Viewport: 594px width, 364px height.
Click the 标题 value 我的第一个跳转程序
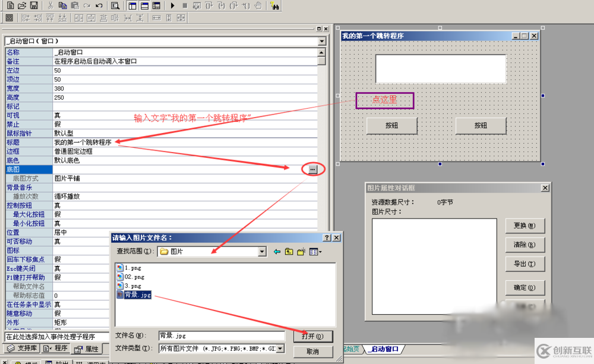[x=83, y=143]
